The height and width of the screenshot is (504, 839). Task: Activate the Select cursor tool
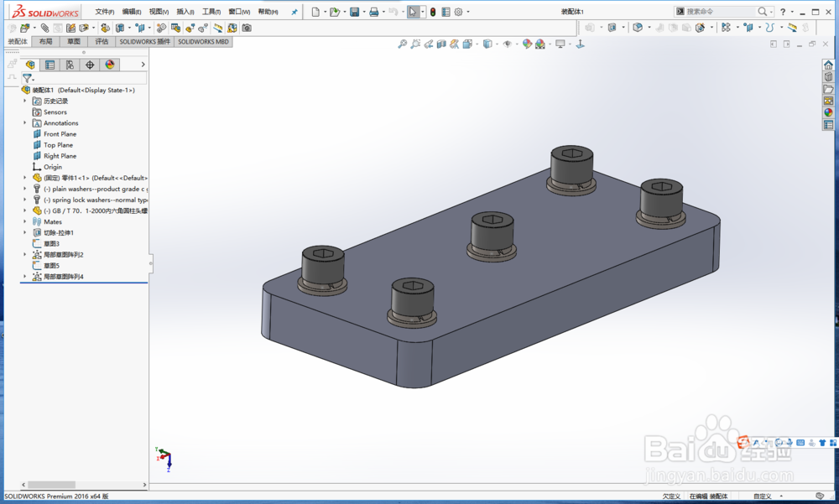[413, 12]
